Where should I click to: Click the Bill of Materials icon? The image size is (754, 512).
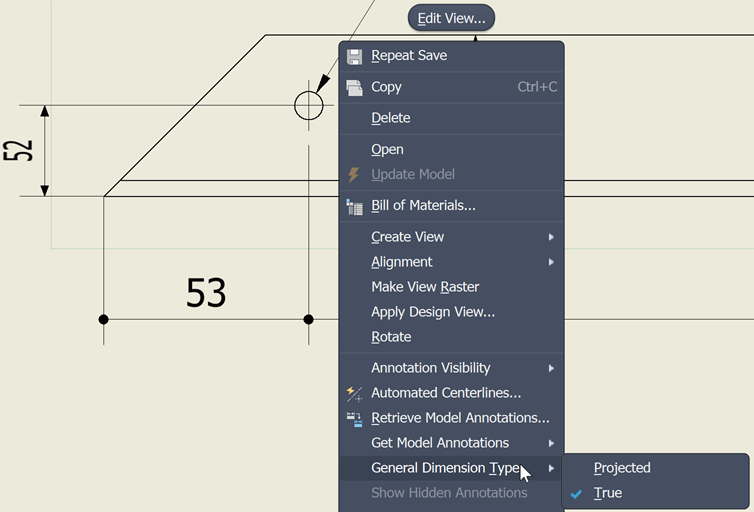tap(354, 207)
